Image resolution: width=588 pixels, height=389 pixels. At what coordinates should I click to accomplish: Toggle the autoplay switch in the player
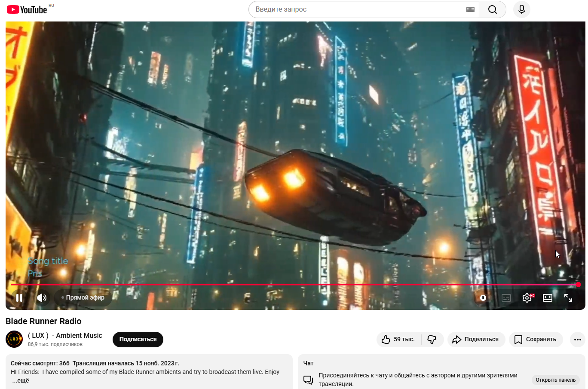point(483,297)
